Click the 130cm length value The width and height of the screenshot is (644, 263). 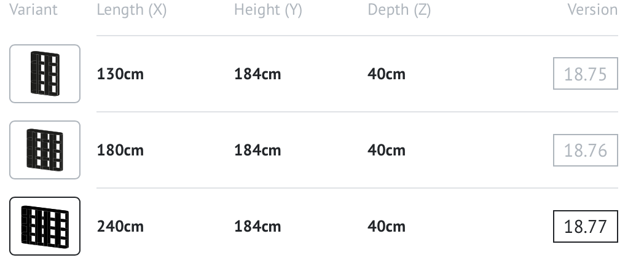[x=120, y=74]
